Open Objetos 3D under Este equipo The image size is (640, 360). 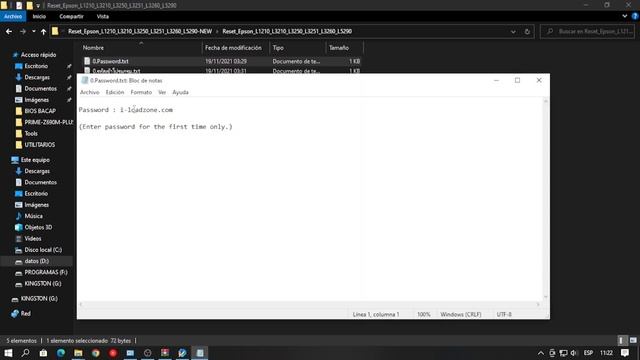[38, 227]
